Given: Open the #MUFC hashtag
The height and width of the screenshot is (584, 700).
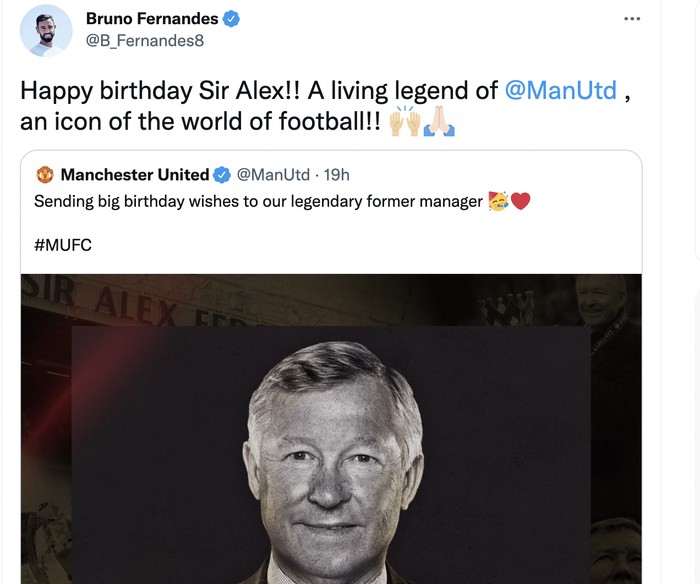Looking at the screenshot, I should pos(63,244).
